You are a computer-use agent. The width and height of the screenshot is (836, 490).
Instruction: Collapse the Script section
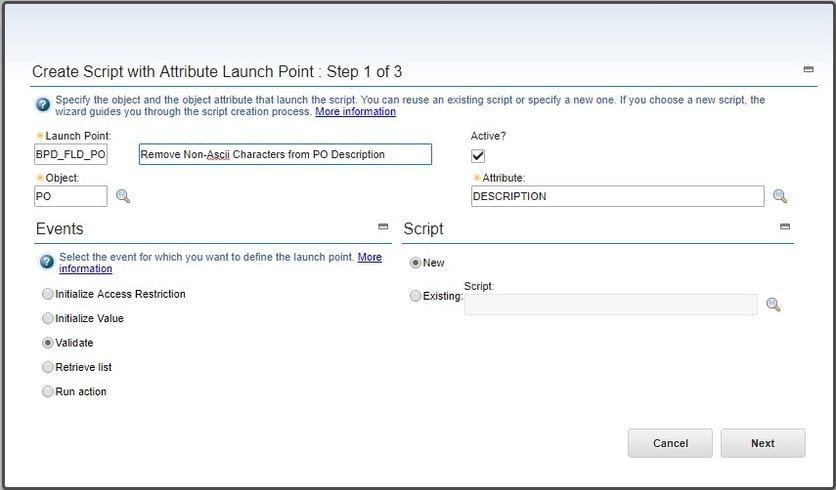785,227
